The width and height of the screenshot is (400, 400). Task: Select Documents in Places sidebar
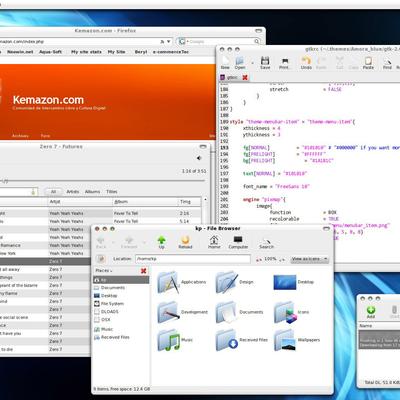(x=113, y=288)
